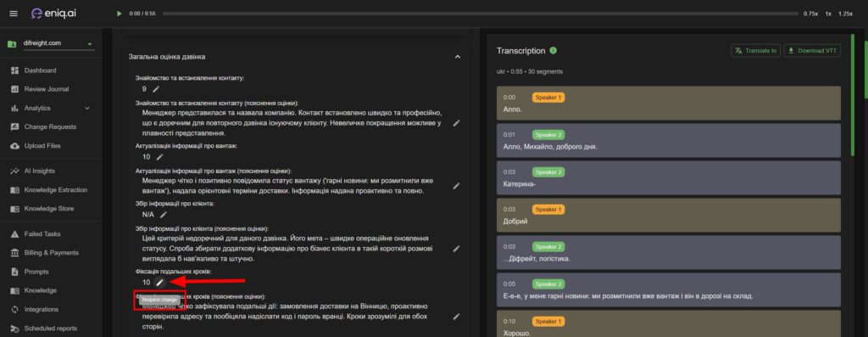The height and width of the screenshot is (337, 868).
Task: Select the 0:10 'Хорошо.' segment
Action: click(669, 323)
